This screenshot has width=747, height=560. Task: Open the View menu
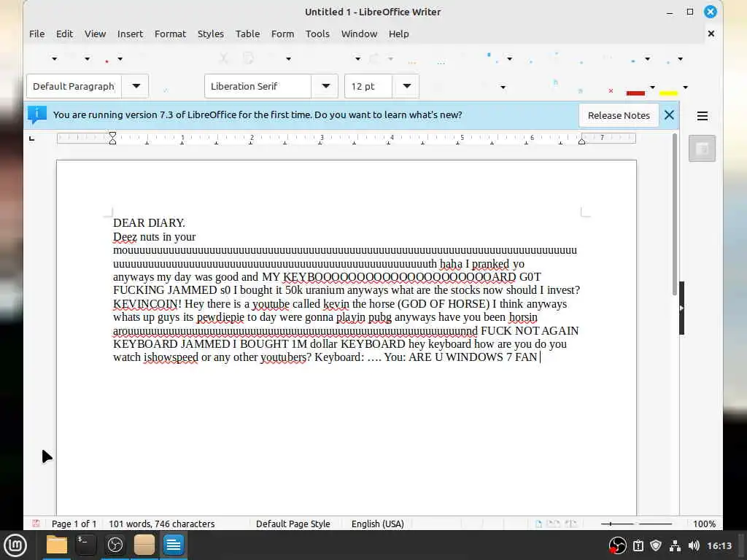pyautogui.click(x=96, y=34)
